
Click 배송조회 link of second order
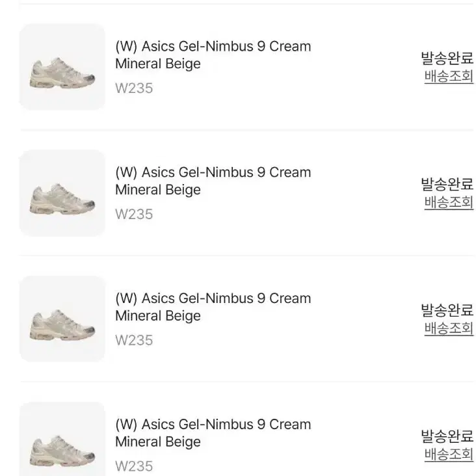coord(449,202)
